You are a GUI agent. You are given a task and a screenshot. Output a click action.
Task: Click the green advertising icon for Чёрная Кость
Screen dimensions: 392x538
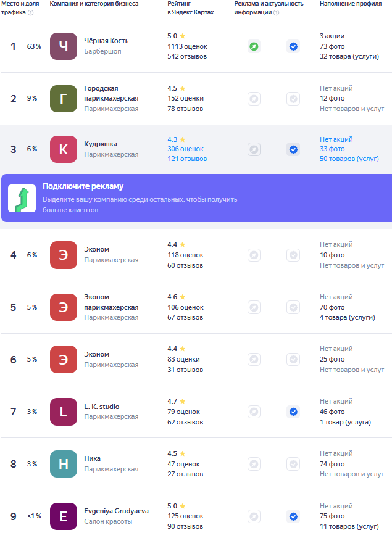pyautogui.click(x=254, y=46)
